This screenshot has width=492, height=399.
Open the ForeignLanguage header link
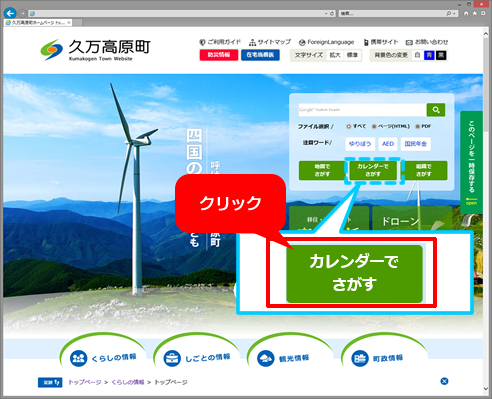click(326, 42)
